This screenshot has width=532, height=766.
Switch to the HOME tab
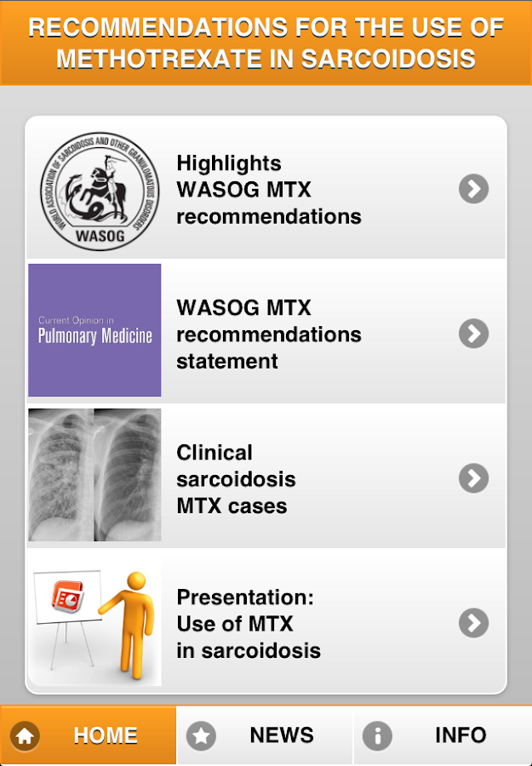[105, 735]
